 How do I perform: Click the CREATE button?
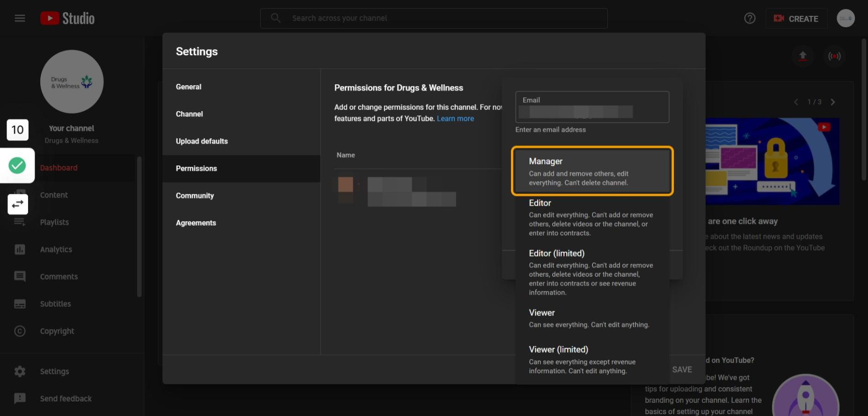tap(796, 19)
